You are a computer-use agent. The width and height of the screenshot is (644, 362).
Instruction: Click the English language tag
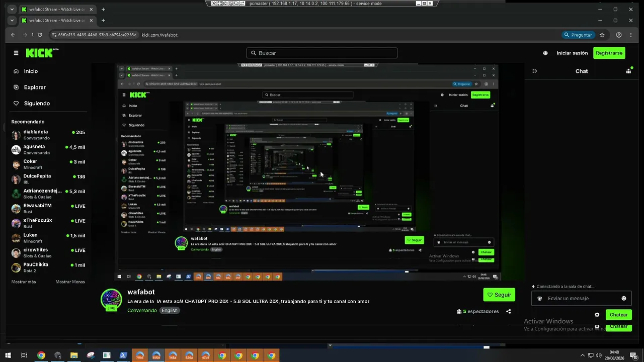pyautogui.click(x=170, y=310)
